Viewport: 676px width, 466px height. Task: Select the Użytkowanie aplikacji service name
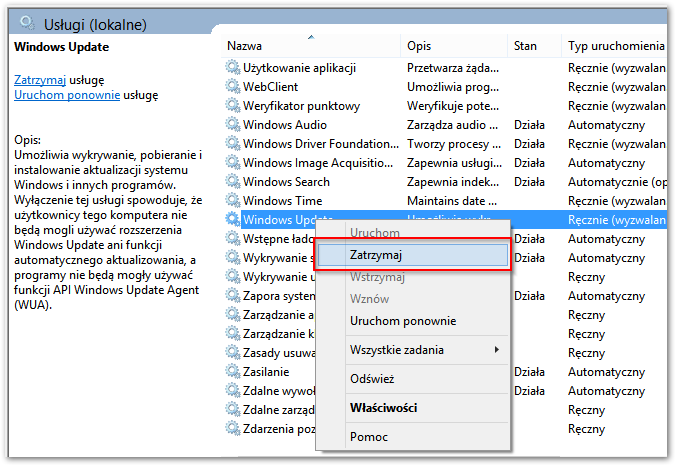(x=299, y=68)
